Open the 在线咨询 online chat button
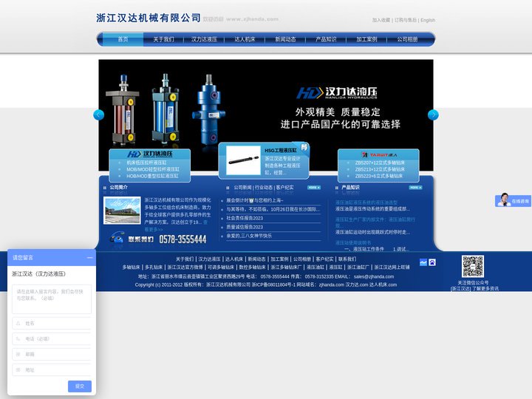This screenshot has height=399, width=532. click(513, 201)
